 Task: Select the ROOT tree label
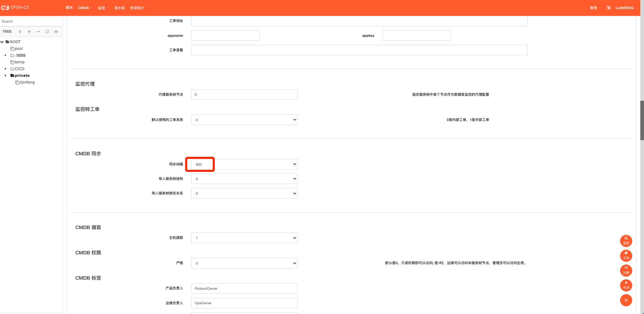[15, 42]
